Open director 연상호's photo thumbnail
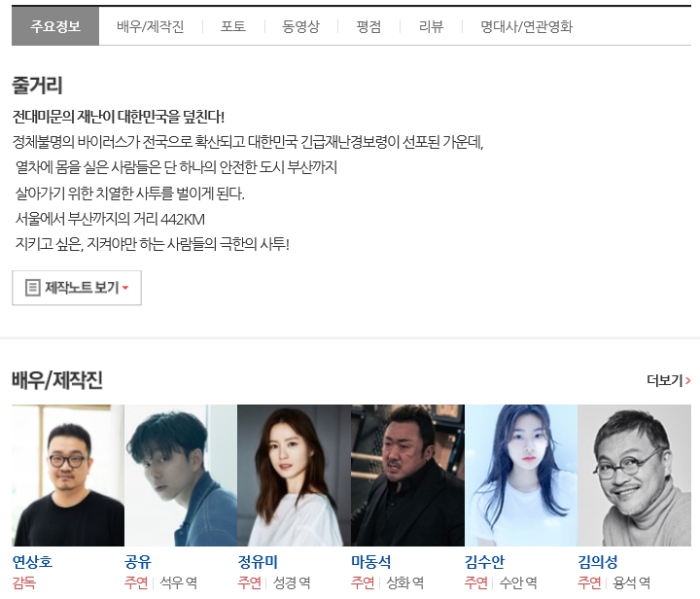 [68, 476]
